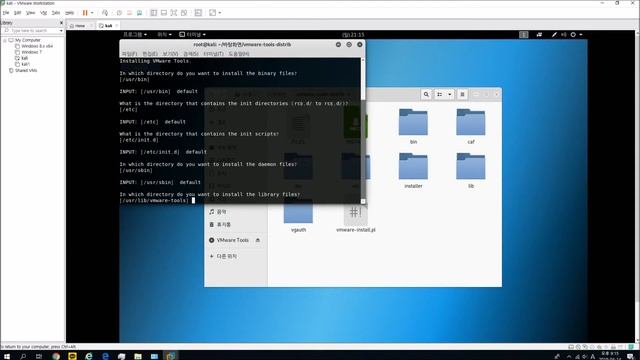Open console view toolbar icon
640x360 pixels.
pyautogui.click(x=198, y=13)
